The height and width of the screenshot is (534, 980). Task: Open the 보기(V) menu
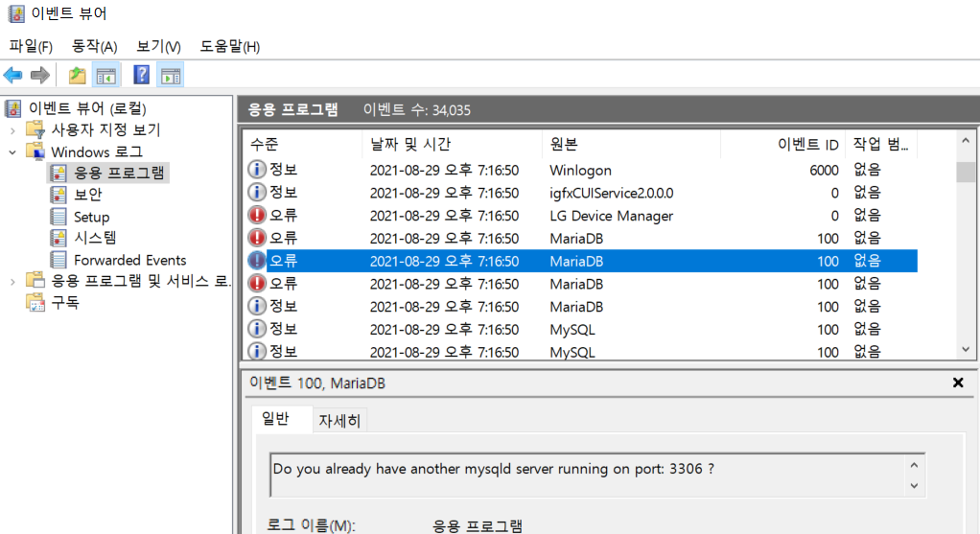(x=159, y=46)
